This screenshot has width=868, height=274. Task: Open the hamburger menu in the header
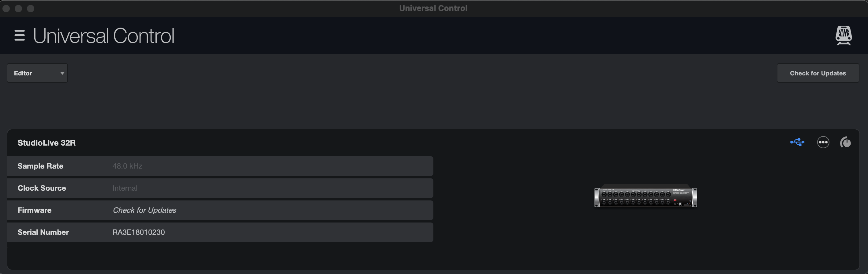[20, 36]
